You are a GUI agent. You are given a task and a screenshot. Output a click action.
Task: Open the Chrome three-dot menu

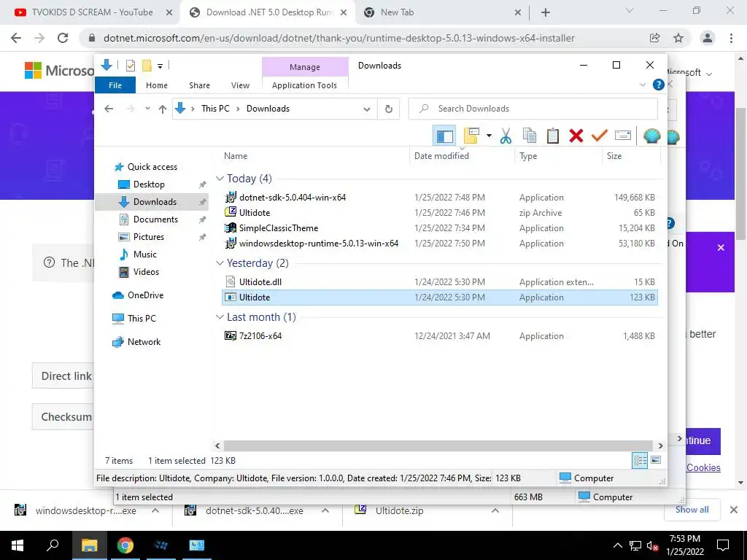[731, 38]
